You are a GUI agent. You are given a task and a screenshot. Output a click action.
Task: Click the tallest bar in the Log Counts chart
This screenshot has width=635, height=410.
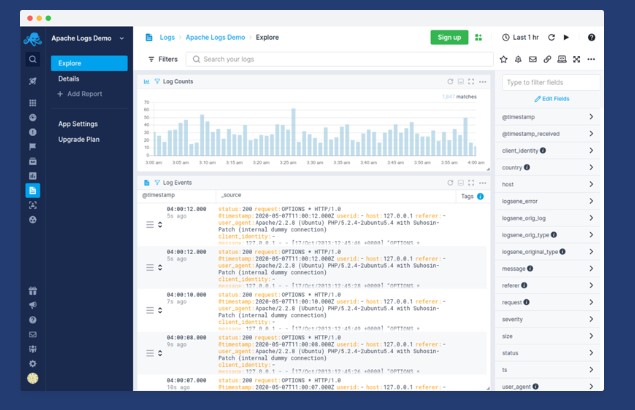tap(293, 132)
